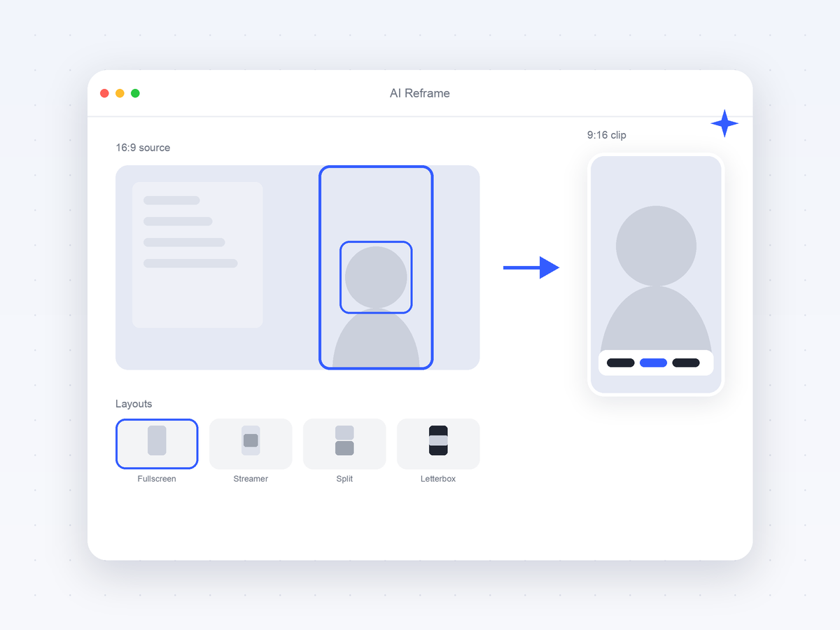Viewport: 840px width, 630px height.
Task: Click the blue AI sparkle star icon
Action: [x=724, y=123]
